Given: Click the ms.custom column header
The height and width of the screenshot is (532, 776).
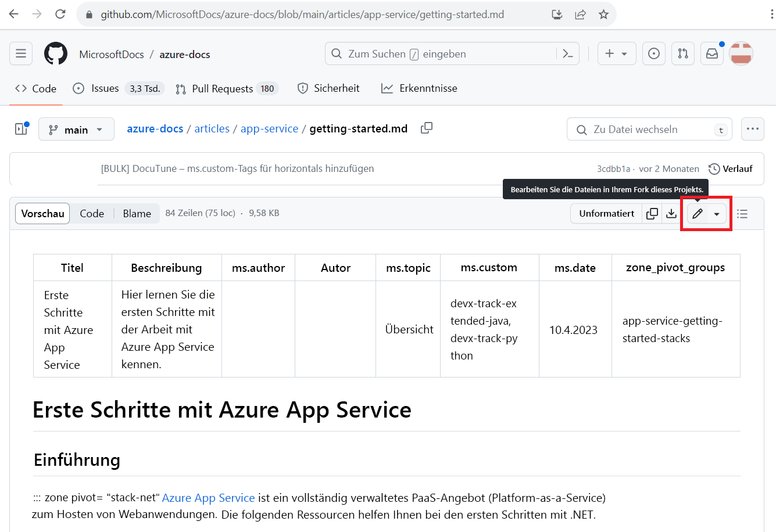Looking at the screenshot, I should pyautogui.click(x=489, y=267).
